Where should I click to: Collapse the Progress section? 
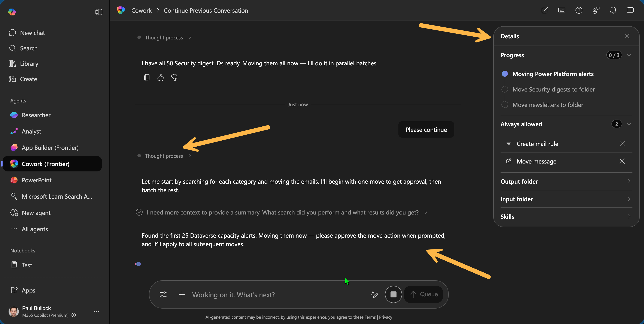pyautogui.click(x=629, y=55)
